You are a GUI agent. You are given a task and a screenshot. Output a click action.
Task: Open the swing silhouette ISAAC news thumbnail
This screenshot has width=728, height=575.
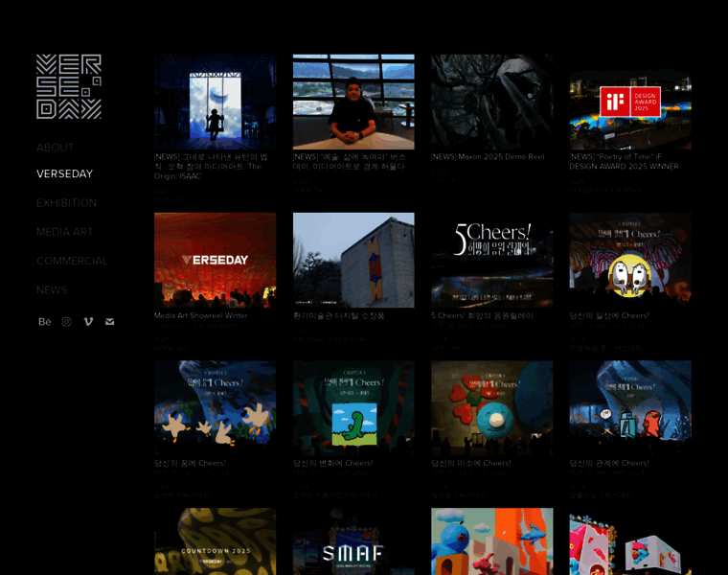[215, 102]
